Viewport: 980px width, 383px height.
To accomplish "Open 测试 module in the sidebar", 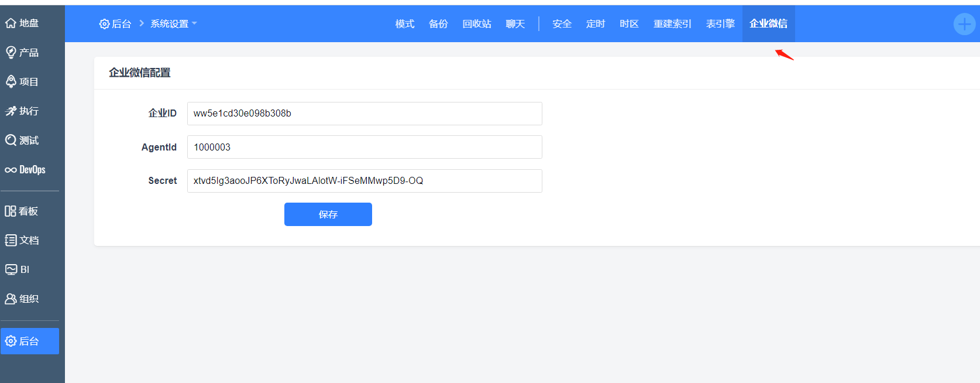I will [22, 141].
